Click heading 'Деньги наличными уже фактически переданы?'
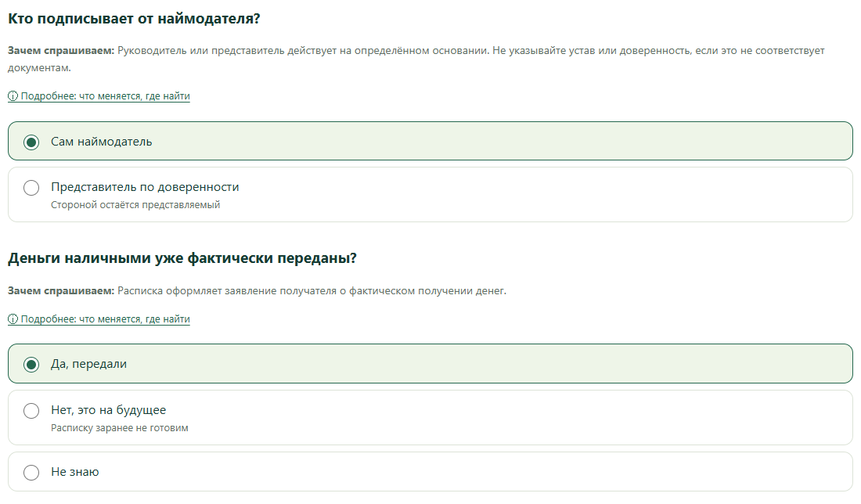Image resolution: width=861 pixels, height=504 pixels. 182,258
